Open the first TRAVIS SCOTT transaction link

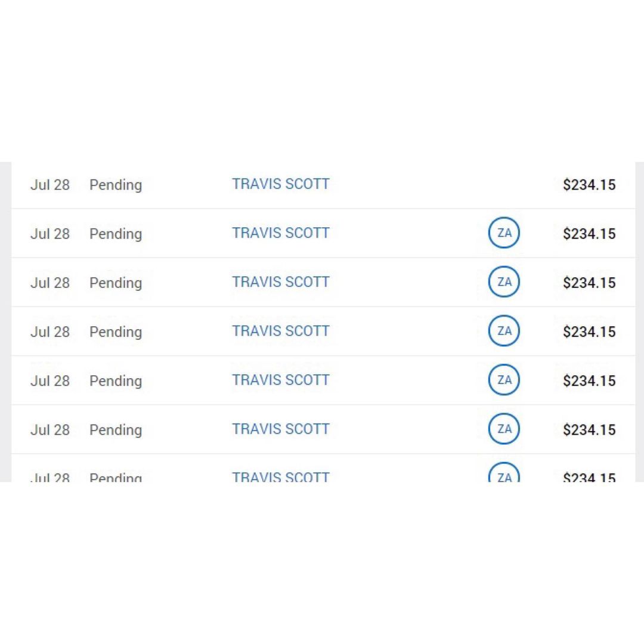click(x=280, y=184)
